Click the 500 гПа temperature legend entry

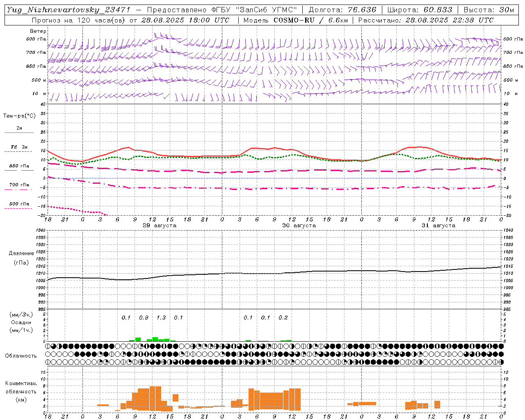click(x=19, y=204)
